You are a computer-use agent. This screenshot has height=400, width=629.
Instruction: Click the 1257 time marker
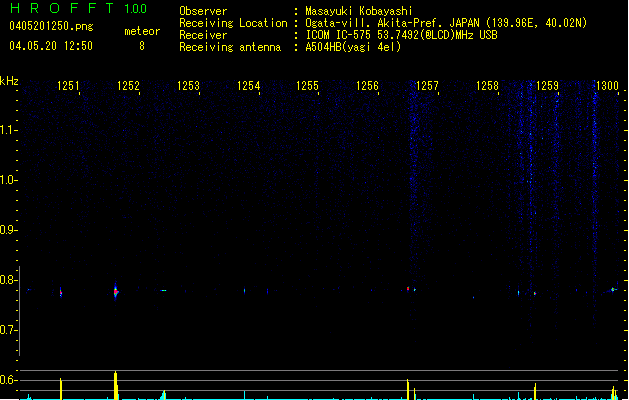(x=427, y=86)
